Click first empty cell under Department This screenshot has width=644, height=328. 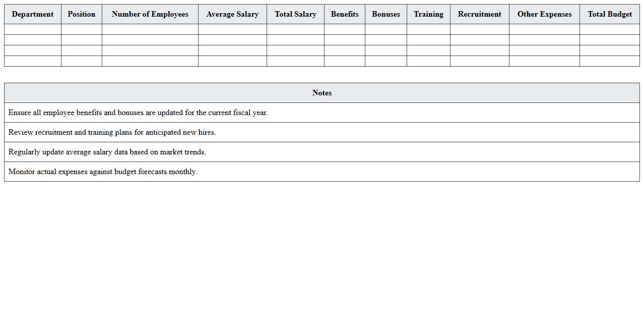pyautogui.click(x=33, y=29)
